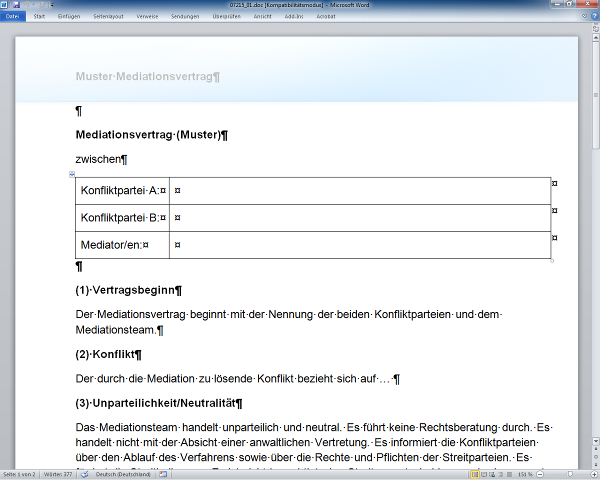Click the zoom in plus button
This screenshot has height=480, width=600.
tap(593, 473)
